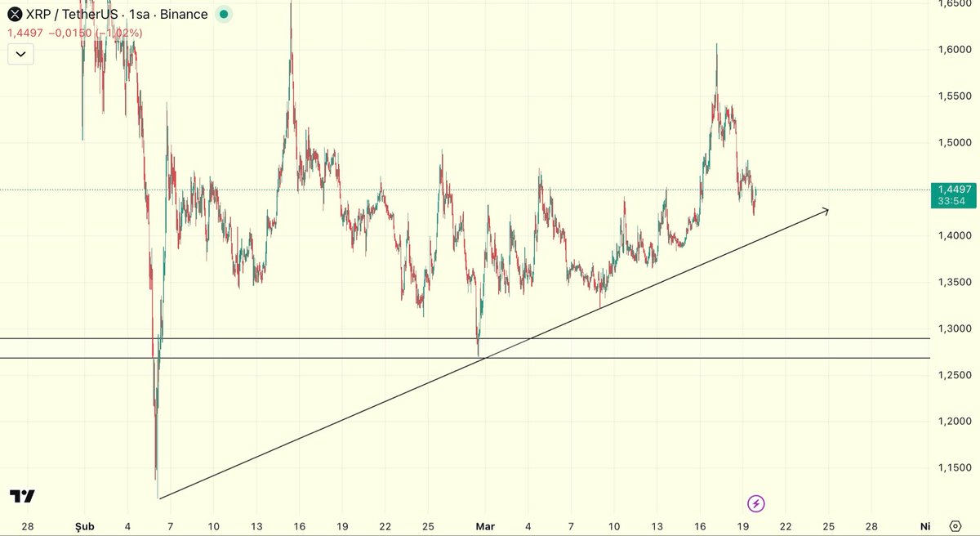Click the Şub month label on time axis
The height and width of the screenshot is (536, 980).
point(84,526)
